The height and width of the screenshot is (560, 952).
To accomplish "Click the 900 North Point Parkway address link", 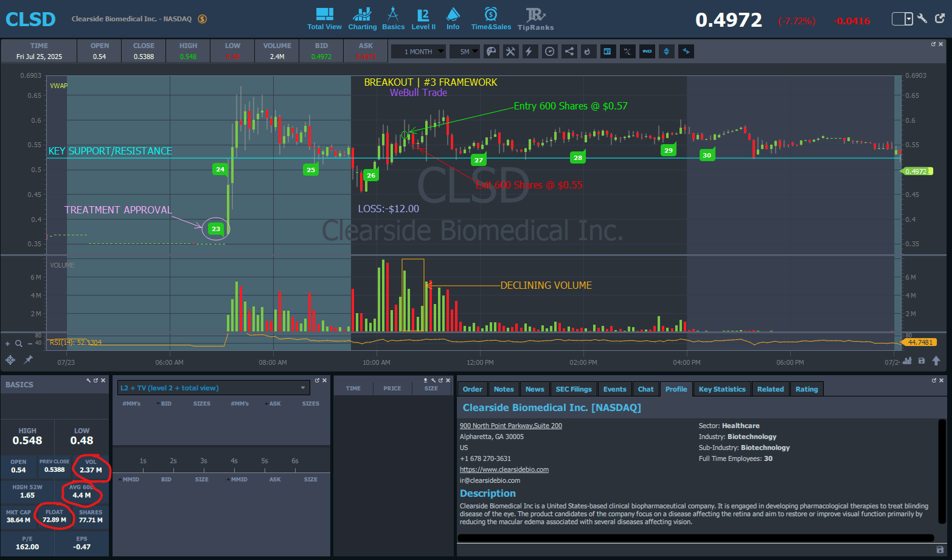I will (x=510, y=426).
